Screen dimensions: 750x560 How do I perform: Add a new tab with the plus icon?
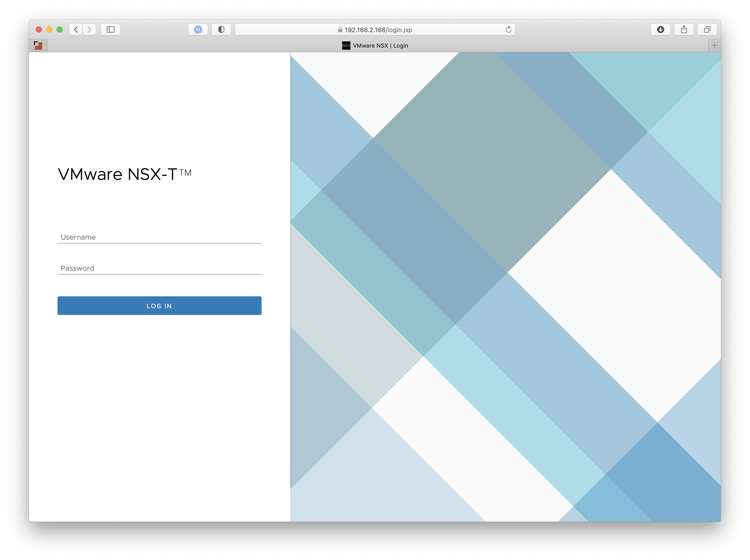(x=715, y=45)
